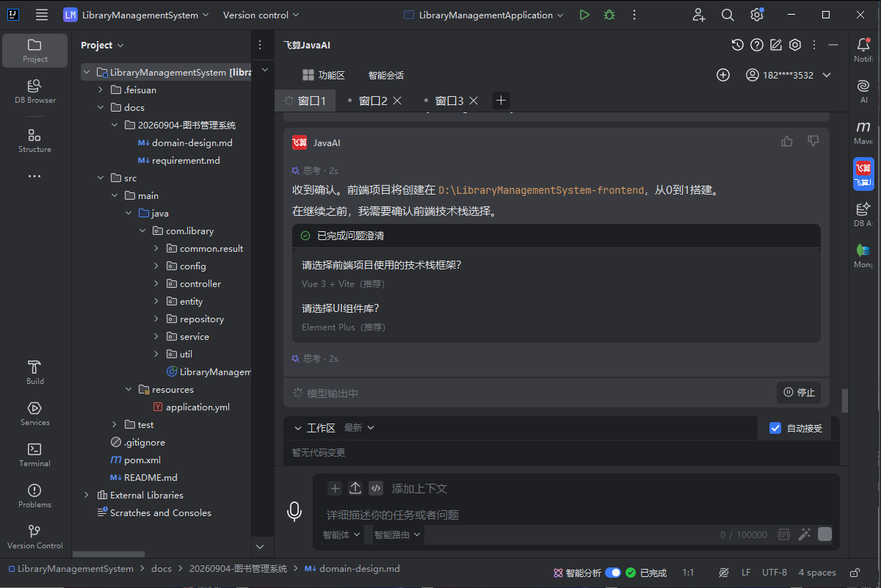This screenshot has height=588, width=881.
Task: Open the Structure tool window
Action: [x=35, y=140]
